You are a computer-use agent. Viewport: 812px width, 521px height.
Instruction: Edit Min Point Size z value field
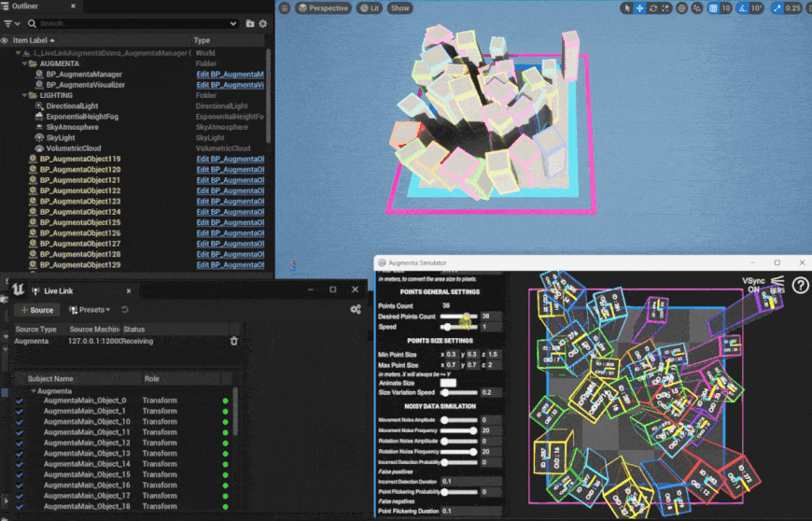(494, 355)
